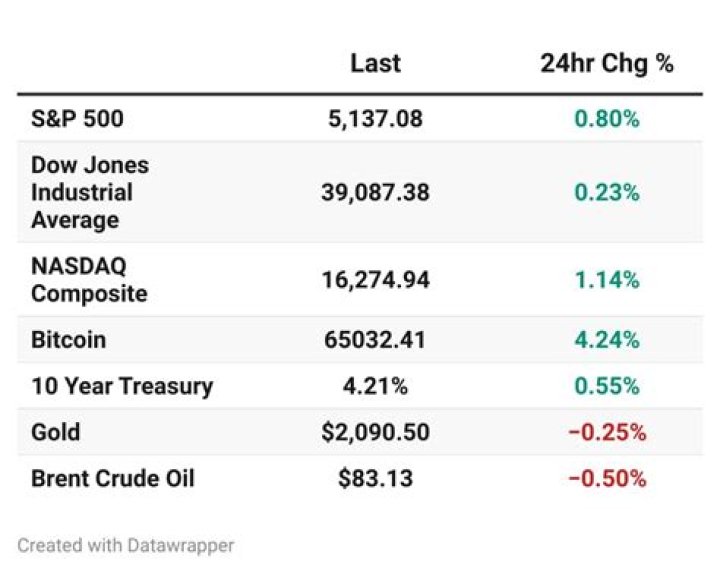Click the Treasury yield 4.21%
720x574 pixels.
(375, 386)
